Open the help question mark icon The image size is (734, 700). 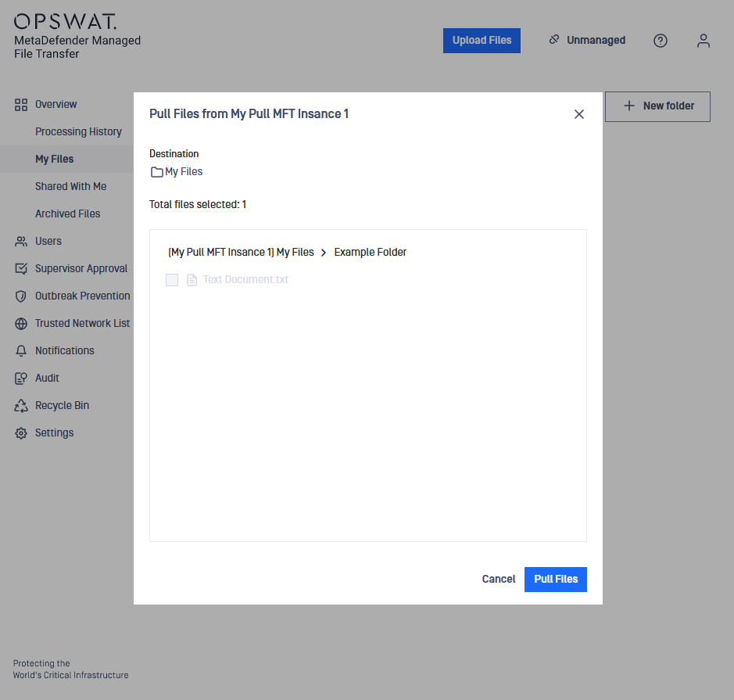click(x=660, y=41)
